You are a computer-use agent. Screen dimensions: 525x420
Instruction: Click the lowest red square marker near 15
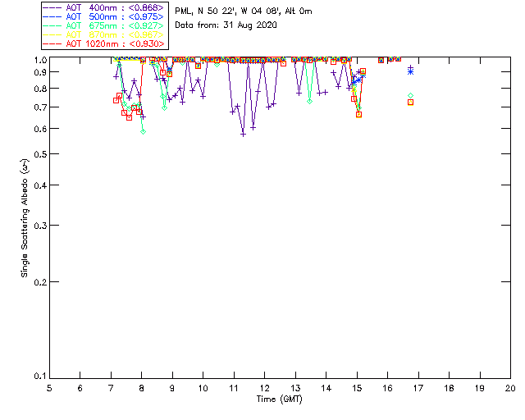click(359, 115)
